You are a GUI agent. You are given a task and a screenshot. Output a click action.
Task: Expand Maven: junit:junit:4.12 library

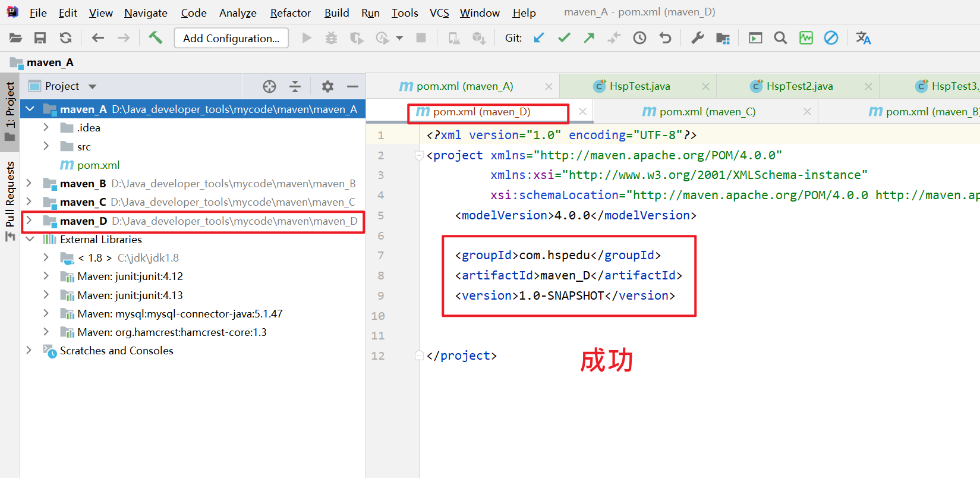click(x=46, y=276)
